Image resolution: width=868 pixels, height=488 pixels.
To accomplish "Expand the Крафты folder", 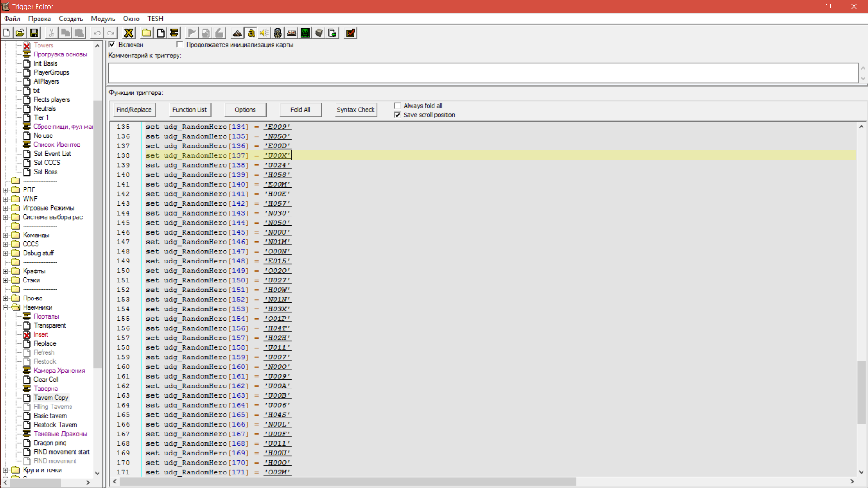I will tap(5, 271).
